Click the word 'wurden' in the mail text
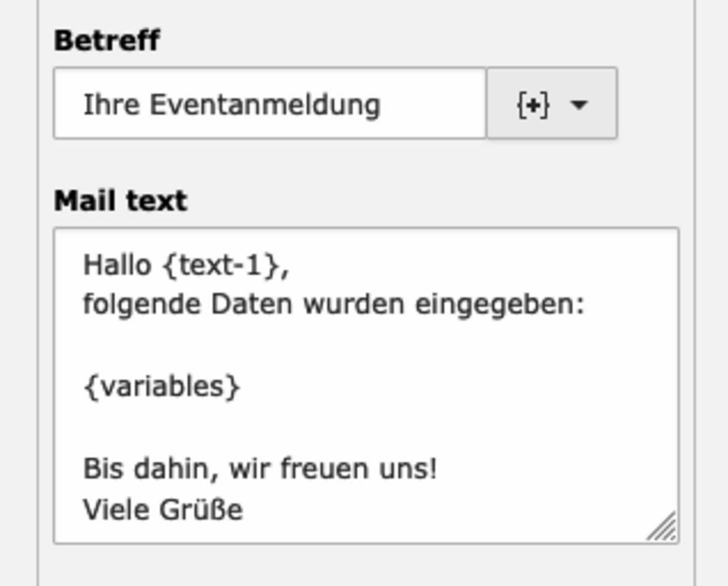This screenshot has width=728, height=586. tap(354, 305)
